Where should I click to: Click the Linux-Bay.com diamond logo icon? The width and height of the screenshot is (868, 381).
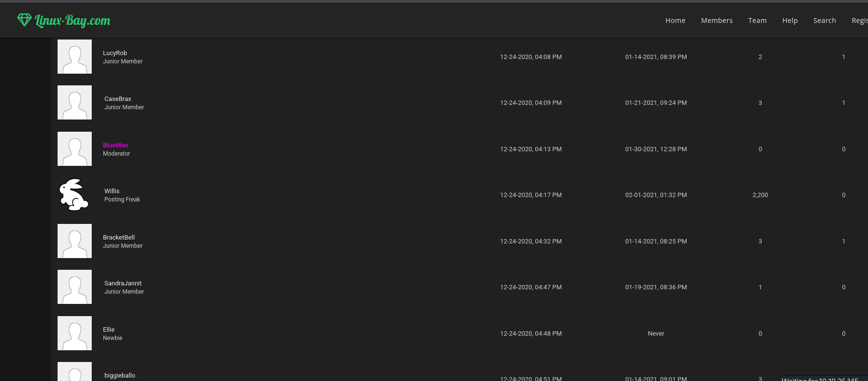click(x=24, y=20)
